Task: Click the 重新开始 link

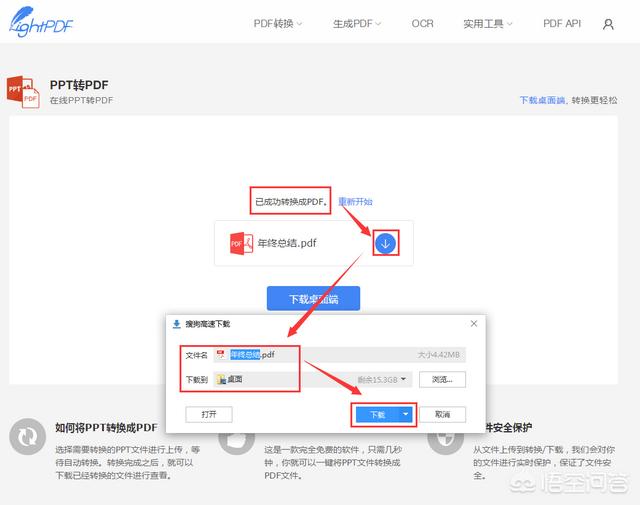Action: tap(355, 201)
